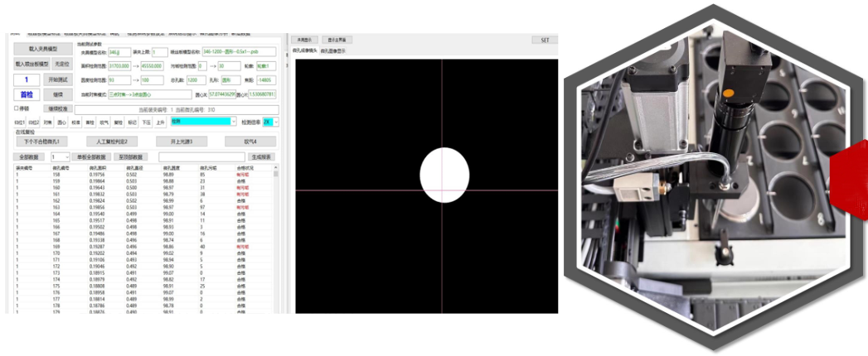Click the 夹具模型名称 input field showing 346.jjj

click(x=118, y=52)
